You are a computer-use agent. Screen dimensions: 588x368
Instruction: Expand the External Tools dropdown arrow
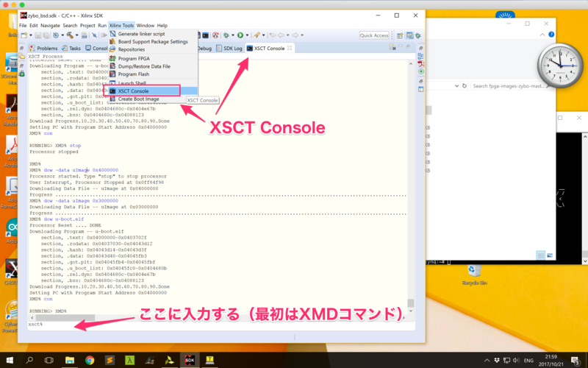coord(263,35)
